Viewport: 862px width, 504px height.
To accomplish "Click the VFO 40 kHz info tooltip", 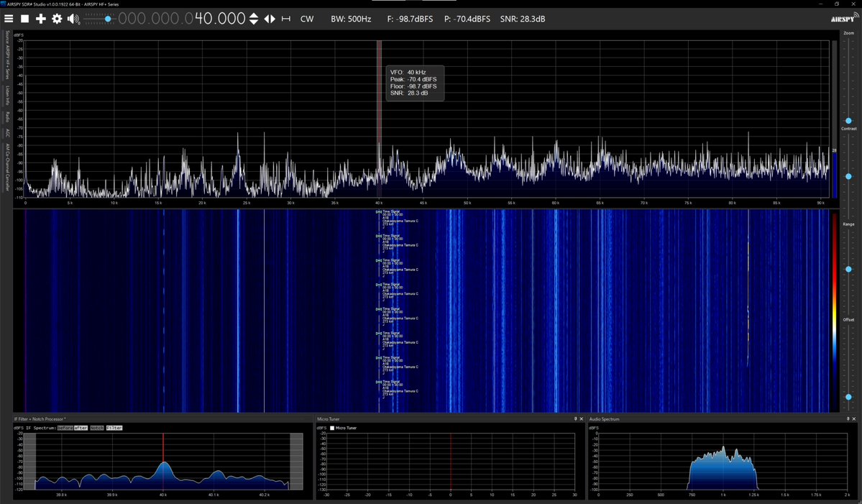I will 415,83.
